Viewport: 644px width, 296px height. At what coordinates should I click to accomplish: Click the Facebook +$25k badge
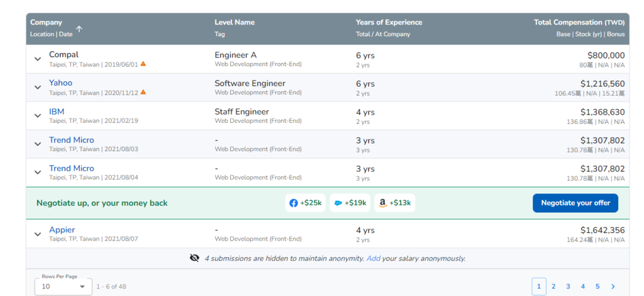click(x=306, y=203)
